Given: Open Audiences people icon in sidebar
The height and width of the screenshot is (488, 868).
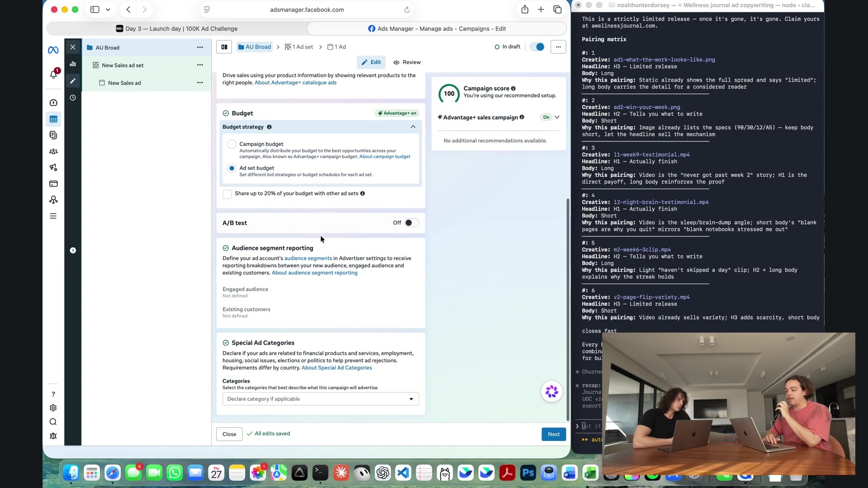Looking at the screenshot, I should click(x=53, y=151).
